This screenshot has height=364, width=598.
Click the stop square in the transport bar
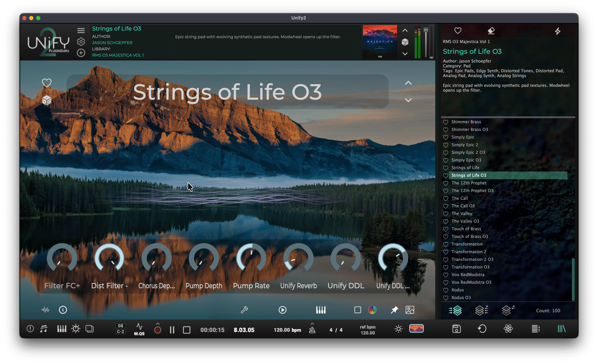pyautogui.click(x=187, y=330)
